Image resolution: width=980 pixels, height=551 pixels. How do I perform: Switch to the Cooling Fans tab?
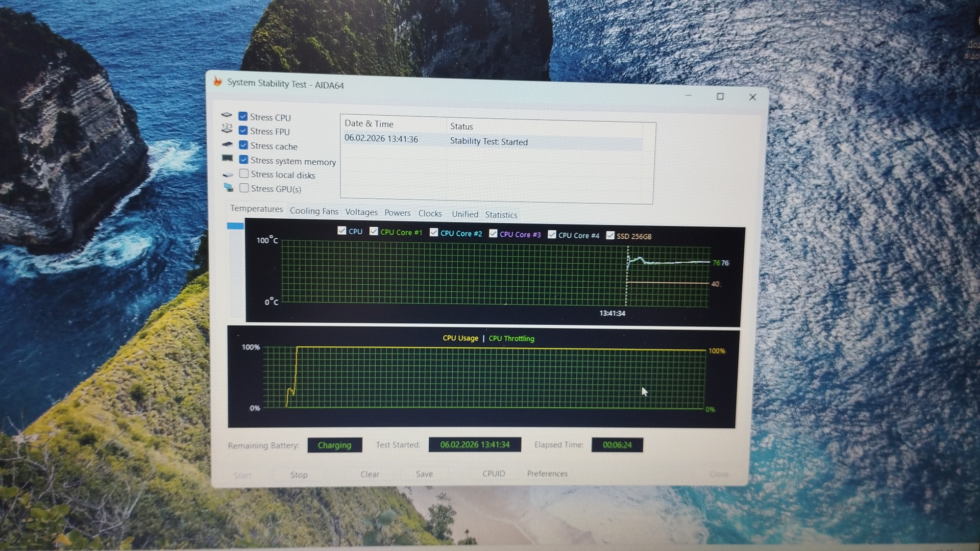pyautogui.click(x=314, y=211)
